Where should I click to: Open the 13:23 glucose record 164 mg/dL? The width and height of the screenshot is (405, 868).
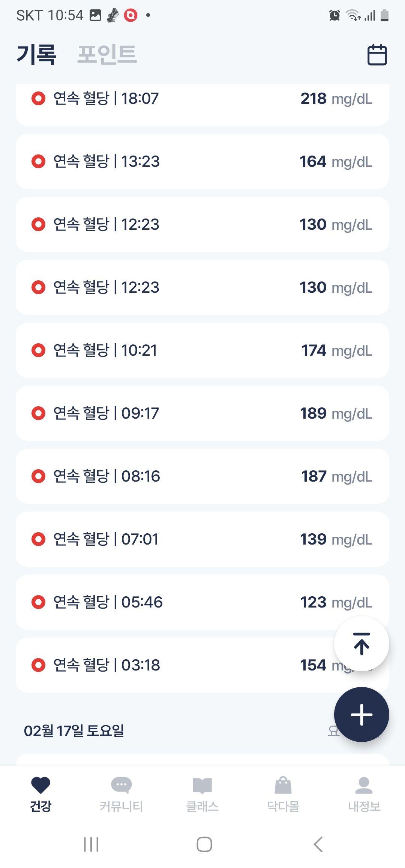click(x=202, y=162)
